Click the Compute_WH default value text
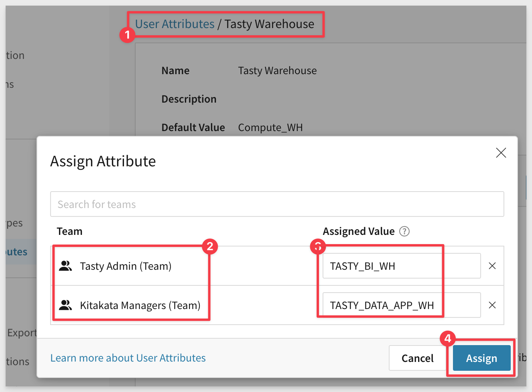This screenshot has width=532, height=392. (x=270, y=127)
